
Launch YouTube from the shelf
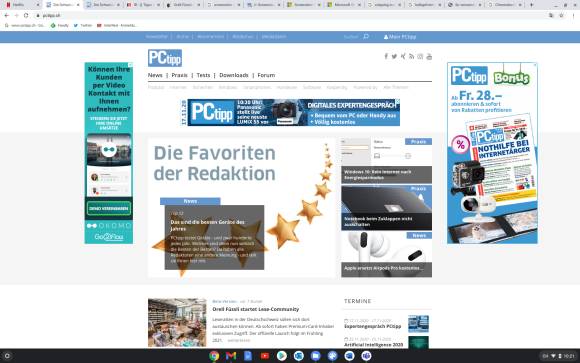coord(265,356)
